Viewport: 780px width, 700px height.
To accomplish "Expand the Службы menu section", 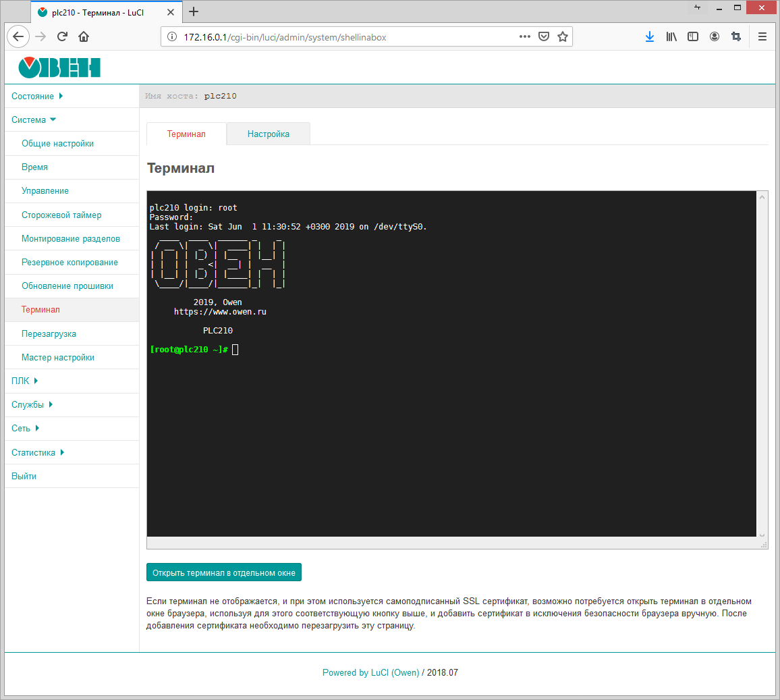I will (x=32, y=405).
